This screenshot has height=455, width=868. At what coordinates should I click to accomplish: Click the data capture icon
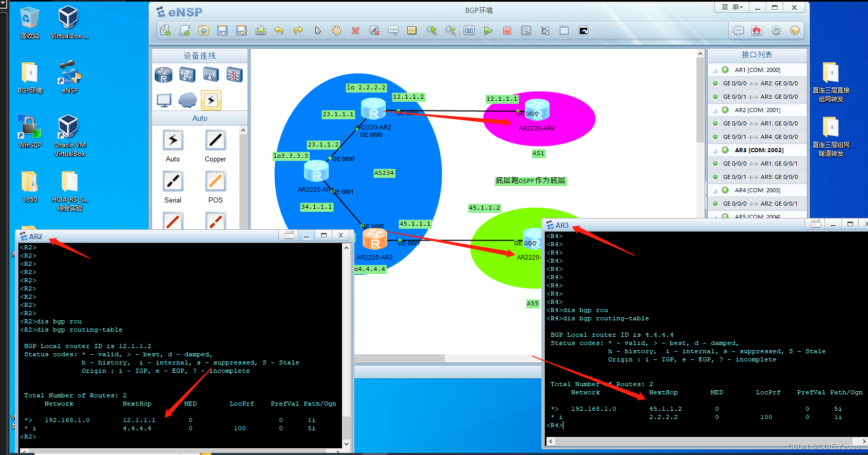click(526, 30)
